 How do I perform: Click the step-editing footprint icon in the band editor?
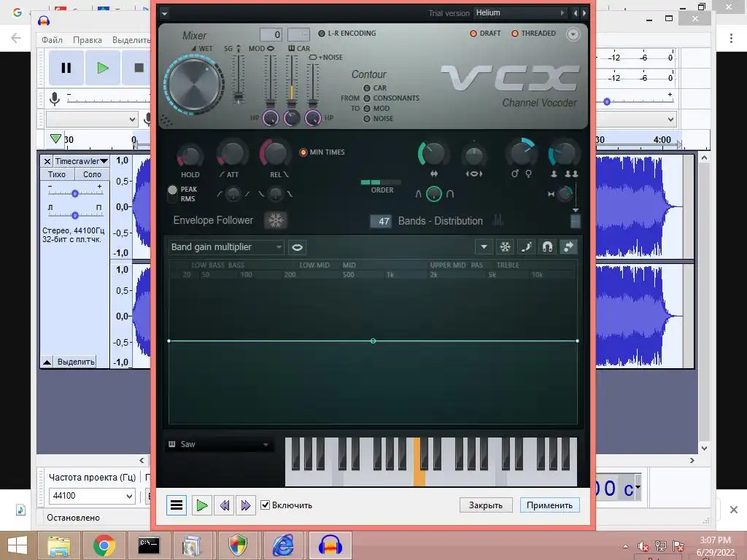[x=526, y=246]
